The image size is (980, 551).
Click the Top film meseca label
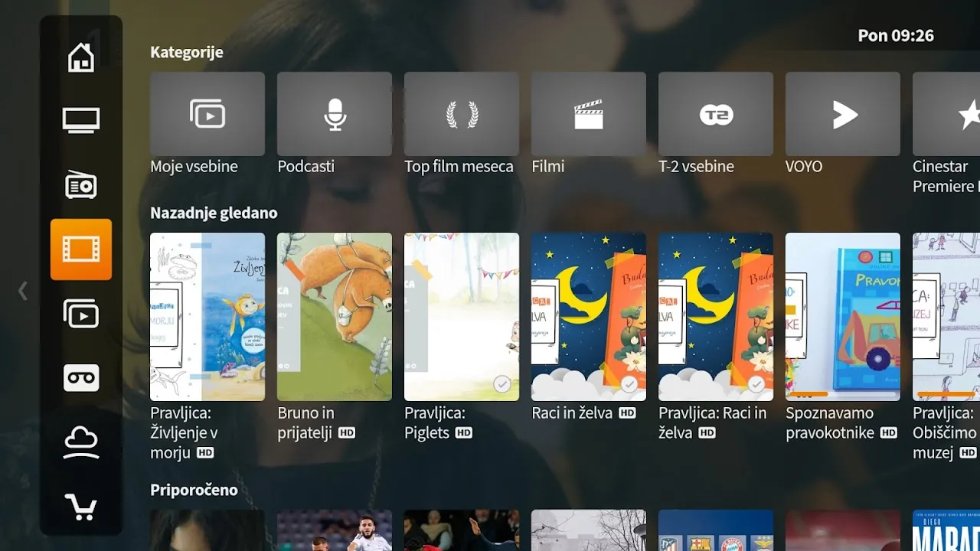[459, 166]
